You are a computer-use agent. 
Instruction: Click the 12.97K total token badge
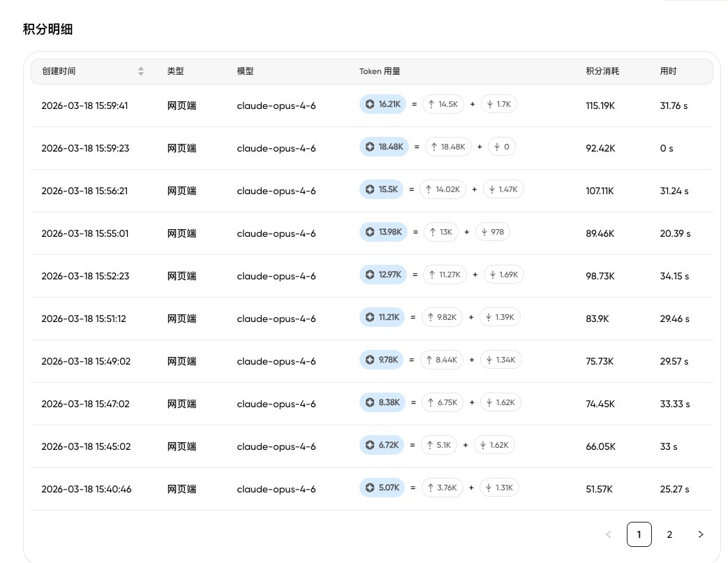click(383, 275)
